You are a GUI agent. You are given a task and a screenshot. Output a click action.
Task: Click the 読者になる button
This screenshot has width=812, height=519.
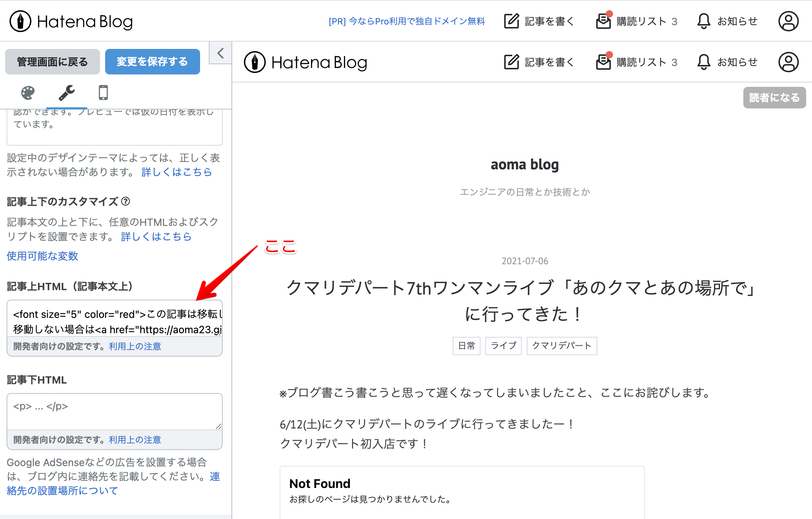(775, 97)
